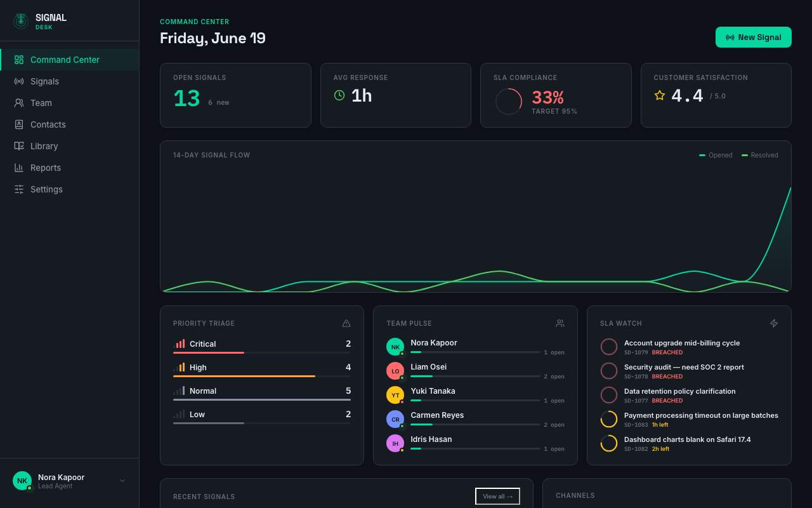Click Carmen Reyes's name in Team Pulse

coord(437,415)
